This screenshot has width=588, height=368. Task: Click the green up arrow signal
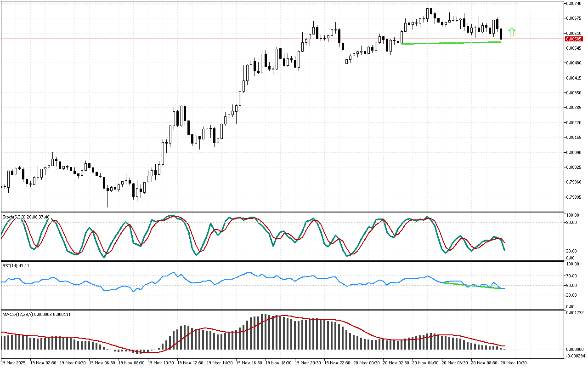(512, 32)
